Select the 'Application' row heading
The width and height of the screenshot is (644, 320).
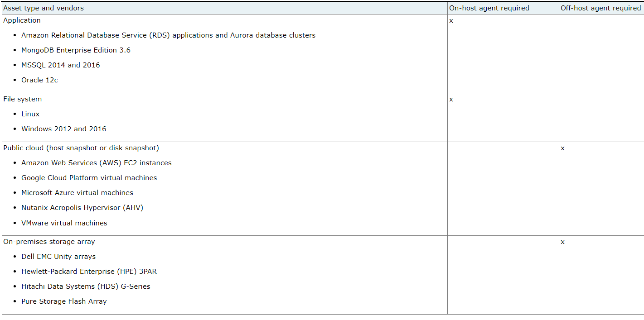[22, 20]
